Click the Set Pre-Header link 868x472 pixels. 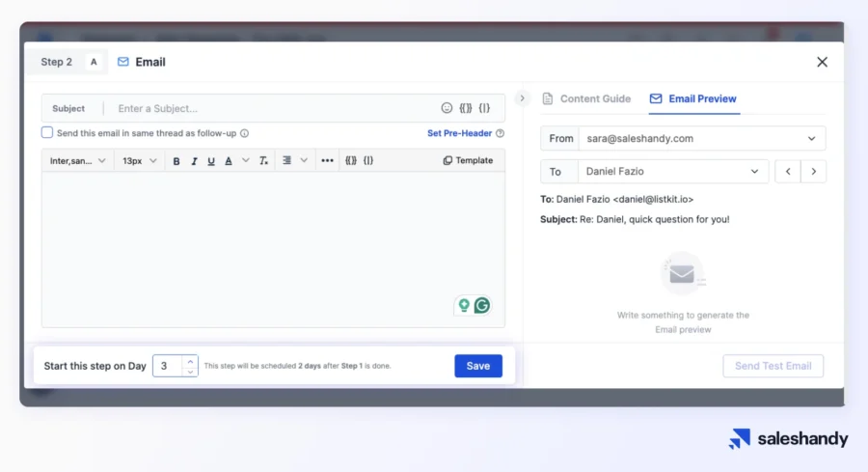(459, 133)
